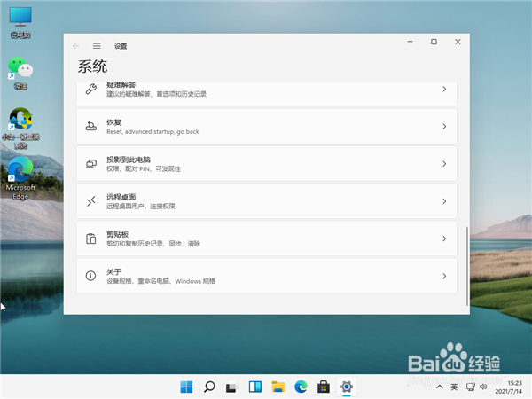The image size is (532, 399).
Task: Expand the 剪贴板 row chevron
Action: click(x=444, y=239)
